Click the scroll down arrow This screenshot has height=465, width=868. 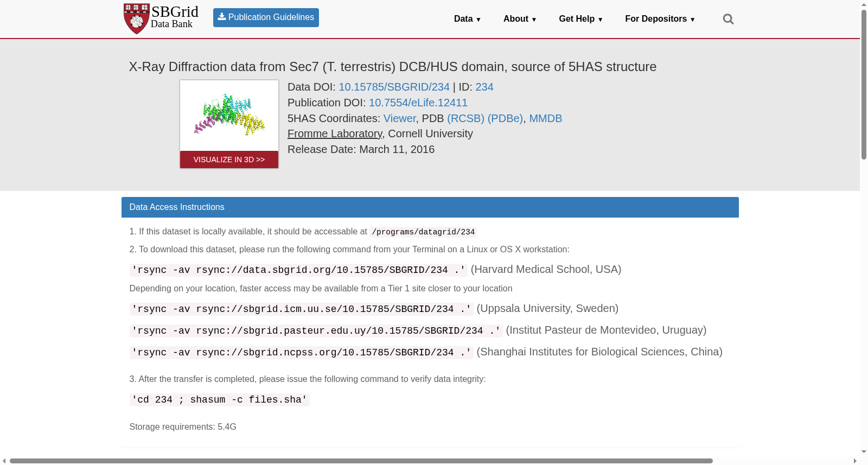click(864, 452)
